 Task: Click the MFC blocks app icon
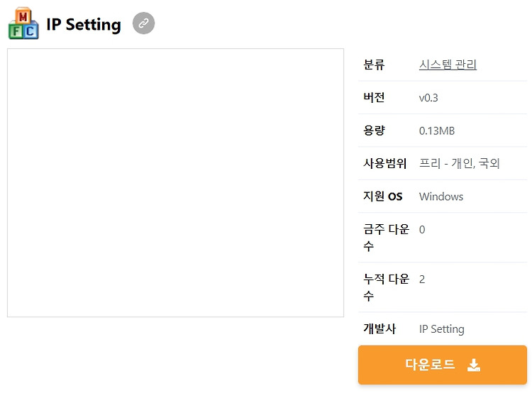[23, 23]
